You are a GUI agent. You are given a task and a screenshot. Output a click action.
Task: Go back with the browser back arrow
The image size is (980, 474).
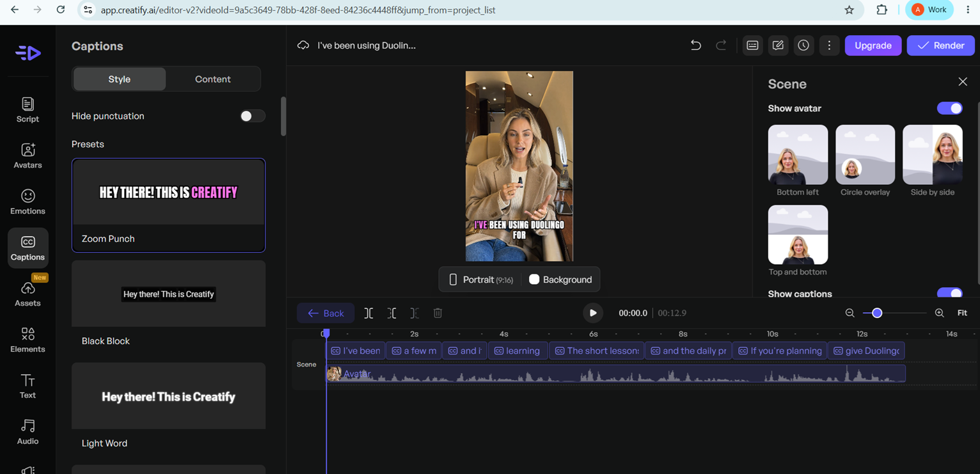pos(14,10)
